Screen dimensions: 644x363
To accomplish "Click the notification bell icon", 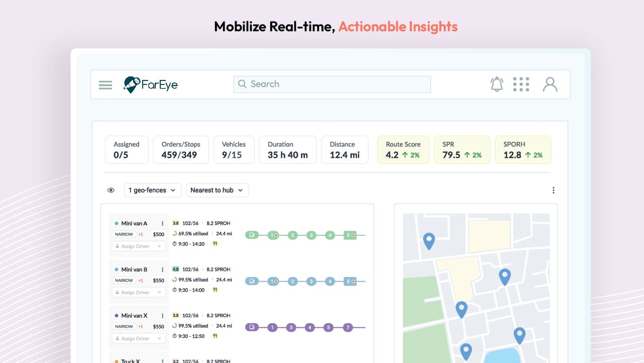I will 497,84.
